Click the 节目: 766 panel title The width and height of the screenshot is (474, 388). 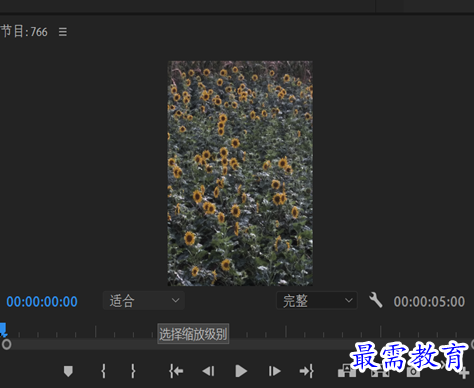24,32
